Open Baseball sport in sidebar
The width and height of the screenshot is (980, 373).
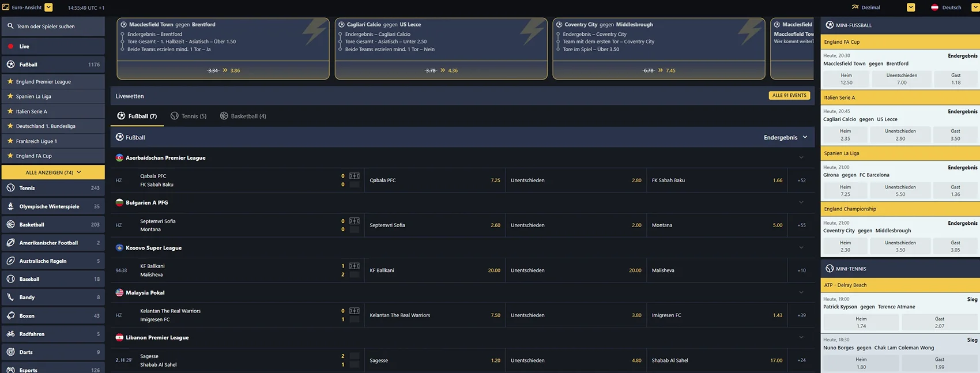[x=53, y=279]
